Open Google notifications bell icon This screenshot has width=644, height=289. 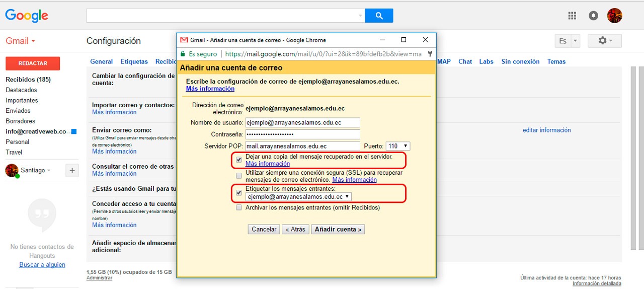[593, 16]
